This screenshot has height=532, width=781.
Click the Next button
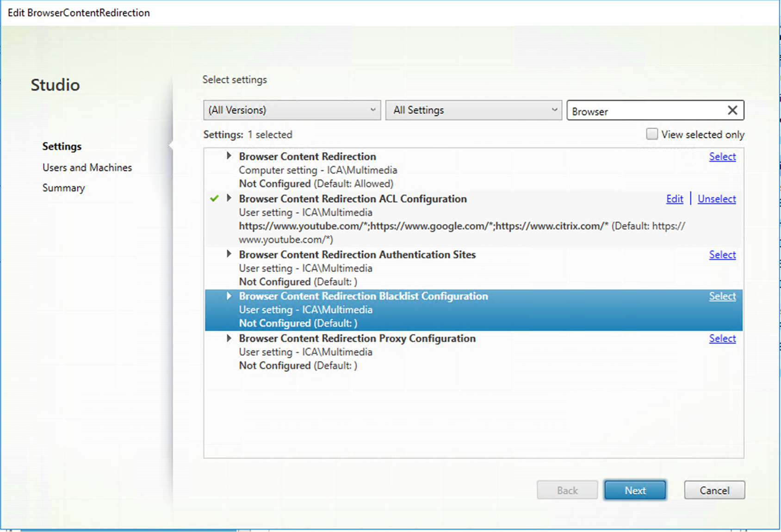click(x=635, y=490)
